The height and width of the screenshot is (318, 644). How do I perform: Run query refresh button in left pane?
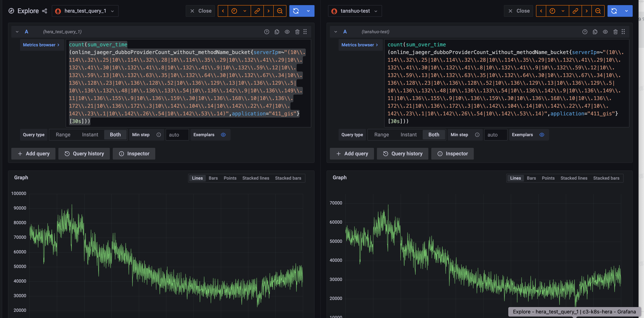tap(296, 11)
